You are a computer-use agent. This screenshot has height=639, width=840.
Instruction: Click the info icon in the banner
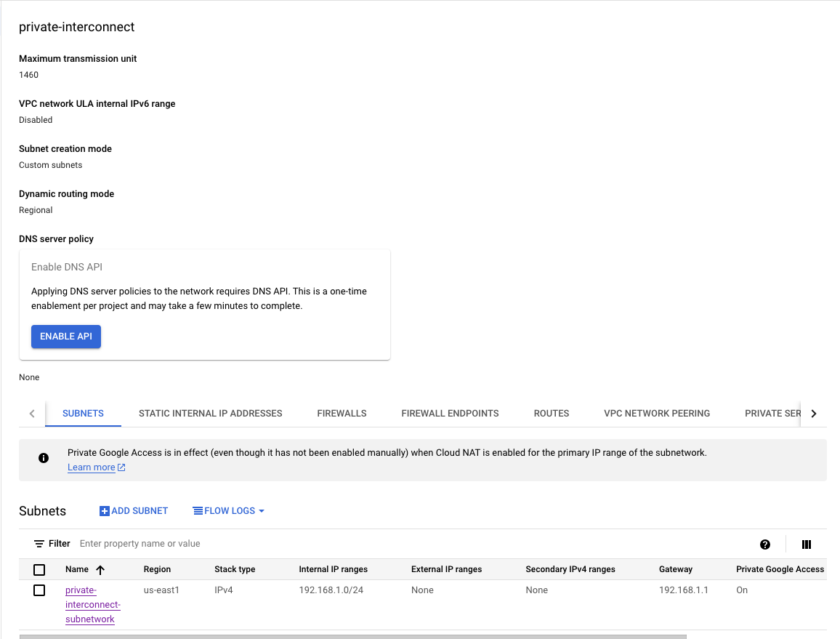point(44,458)
